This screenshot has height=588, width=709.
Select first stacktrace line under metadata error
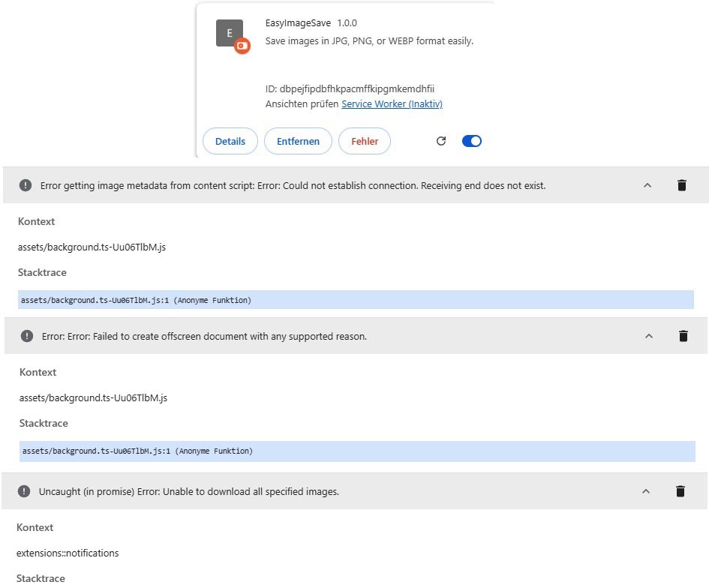pos(136,300)
